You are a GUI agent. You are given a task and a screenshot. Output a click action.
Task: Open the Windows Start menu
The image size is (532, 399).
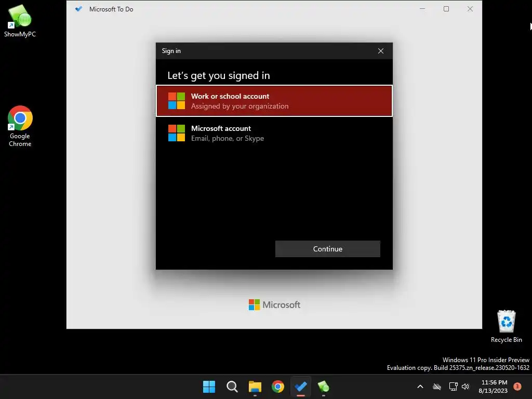[x=209, y=387]
